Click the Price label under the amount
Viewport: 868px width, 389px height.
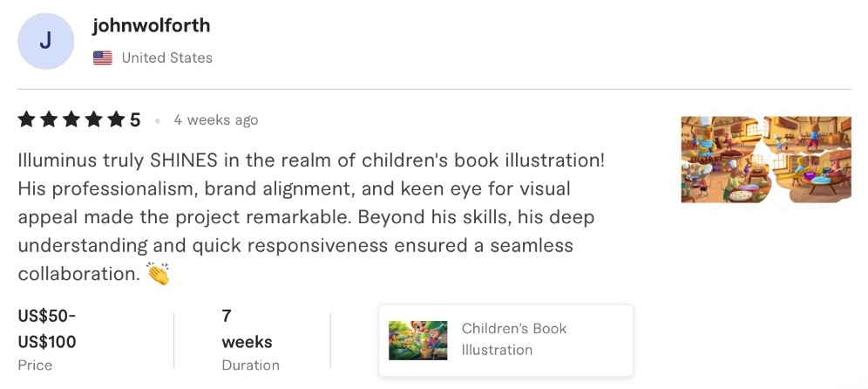point(35,365)
